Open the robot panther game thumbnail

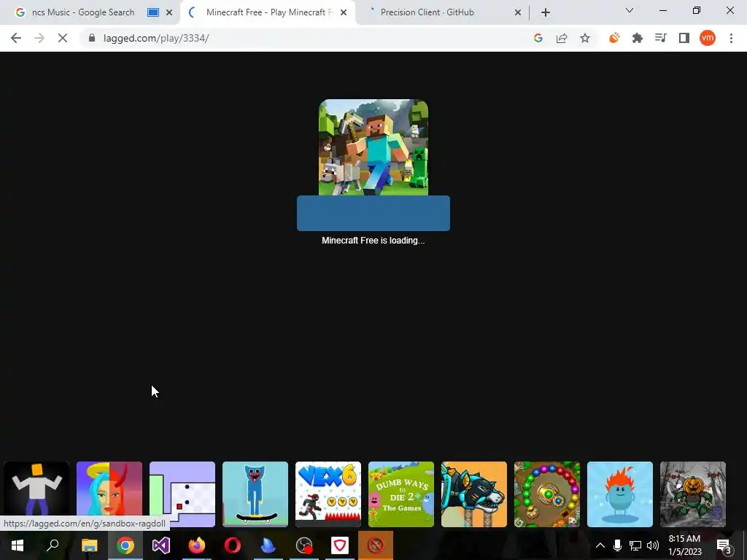coord(473,494)
